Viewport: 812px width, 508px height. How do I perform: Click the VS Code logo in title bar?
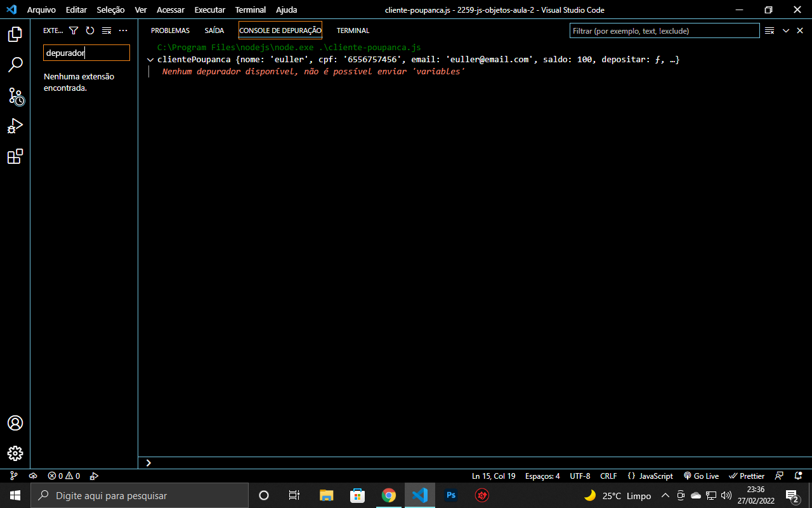click(x=11, y=10)
